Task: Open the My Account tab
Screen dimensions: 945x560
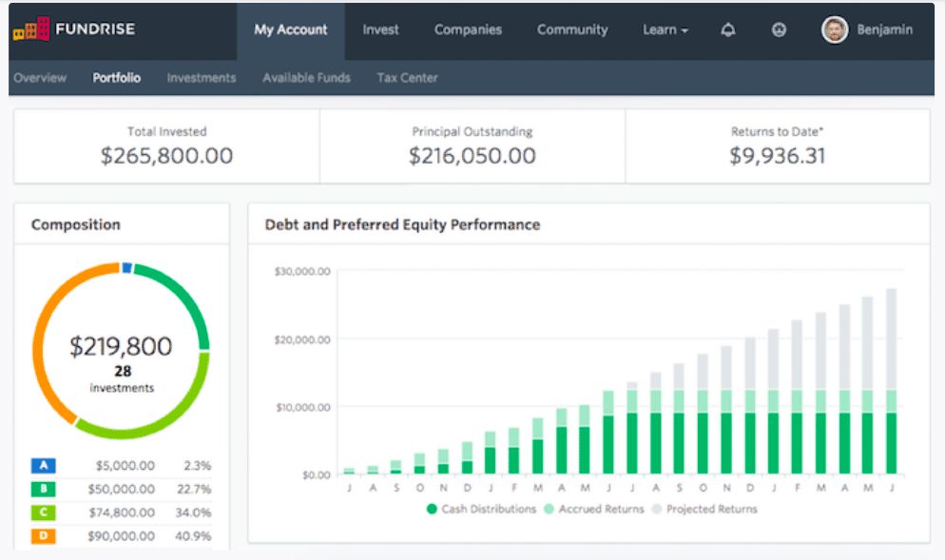Action: click(x=290, y=30)
